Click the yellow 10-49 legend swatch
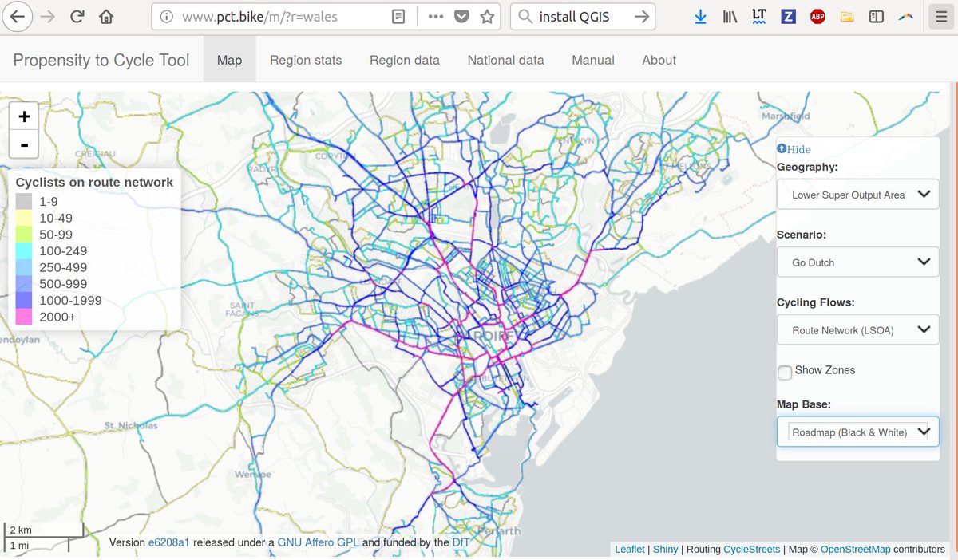The height and width of the screenshot is (560, 958). [24, 219]
